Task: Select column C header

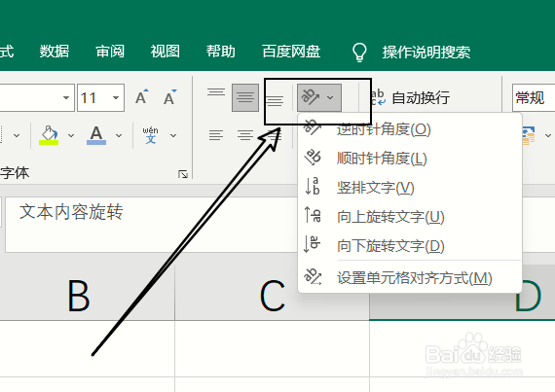Action: [272, 296]
